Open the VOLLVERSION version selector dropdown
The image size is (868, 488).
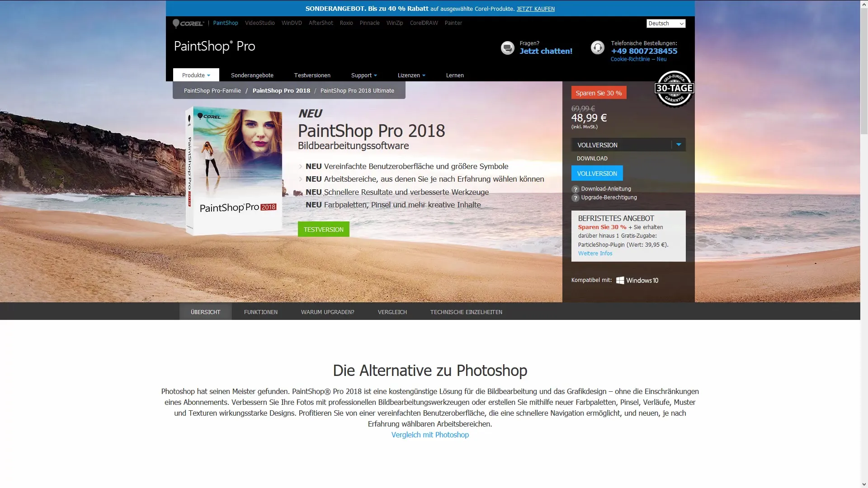(628, 145)
